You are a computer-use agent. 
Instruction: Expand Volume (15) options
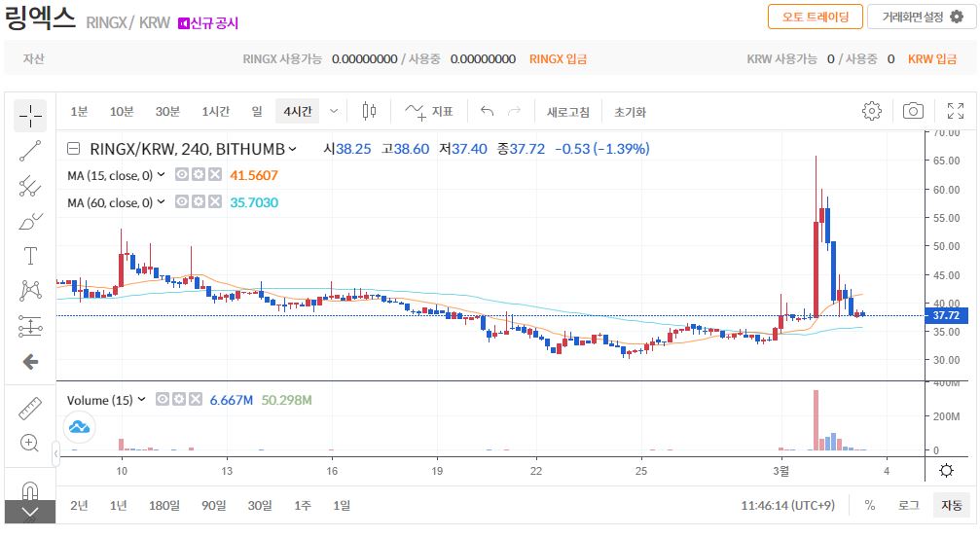141,399
